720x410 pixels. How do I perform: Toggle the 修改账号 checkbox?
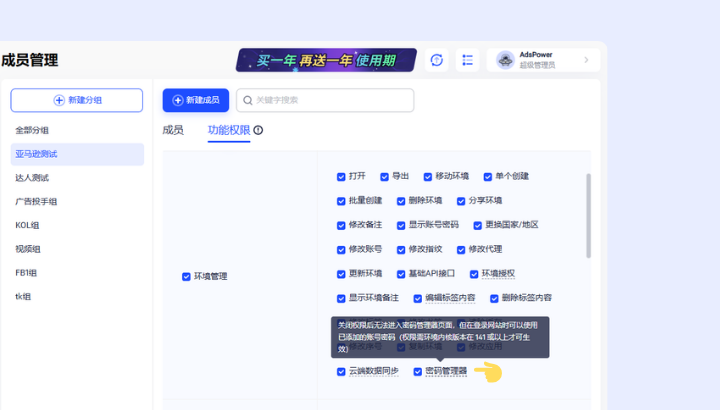pos(341,250)
